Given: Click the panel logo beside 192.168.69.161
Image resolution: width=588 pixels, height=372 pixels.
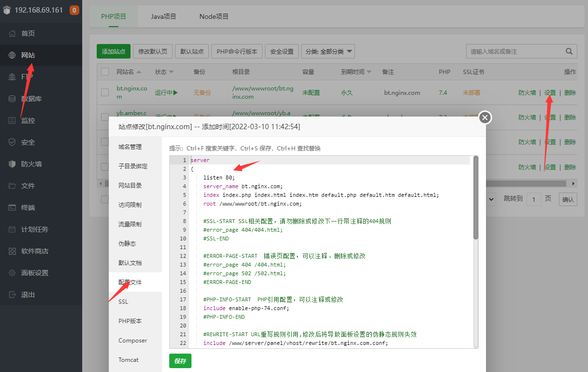Looking at the screenshot, I should tap(7, 10).
